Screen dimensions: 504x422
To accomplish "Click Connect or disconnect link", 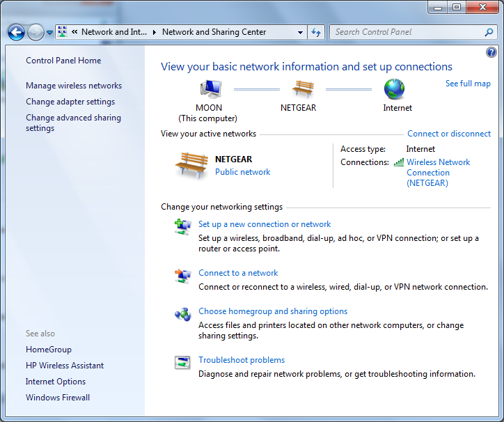I will (x=449, y=134).
